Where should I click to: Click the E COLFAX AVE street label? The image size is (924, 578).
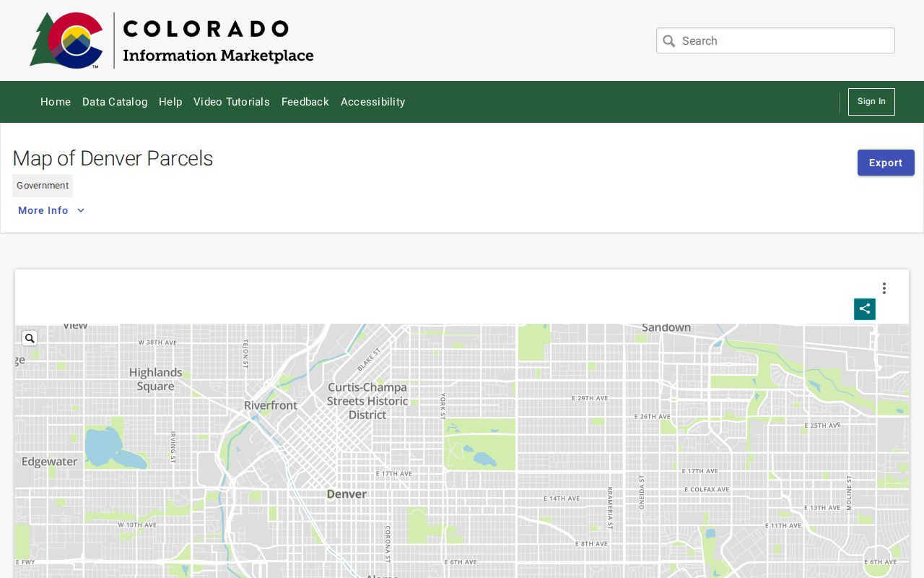(707, 490)
